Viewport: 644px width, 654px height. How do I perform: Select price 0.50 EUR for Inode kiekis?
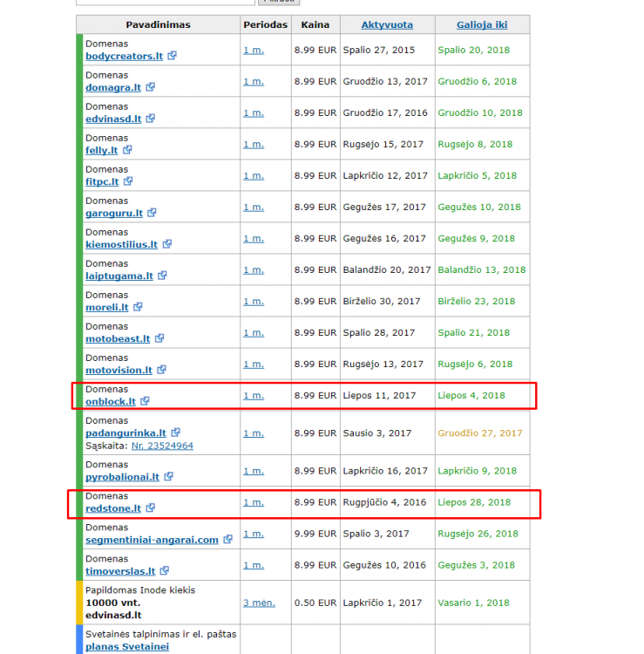tap(315, 603)
